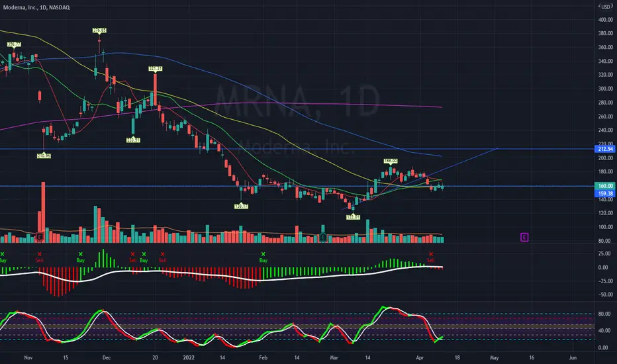Click the 240.00 price axis label
The height and width of the screenshot is (364, 617).
pyautogui.click(x=605, y=130)
